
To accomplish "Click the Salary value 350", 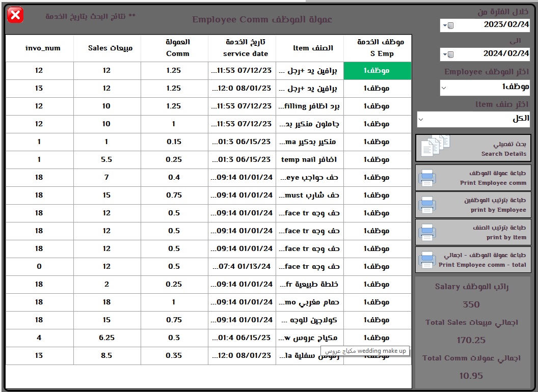I will click(471, 304).
